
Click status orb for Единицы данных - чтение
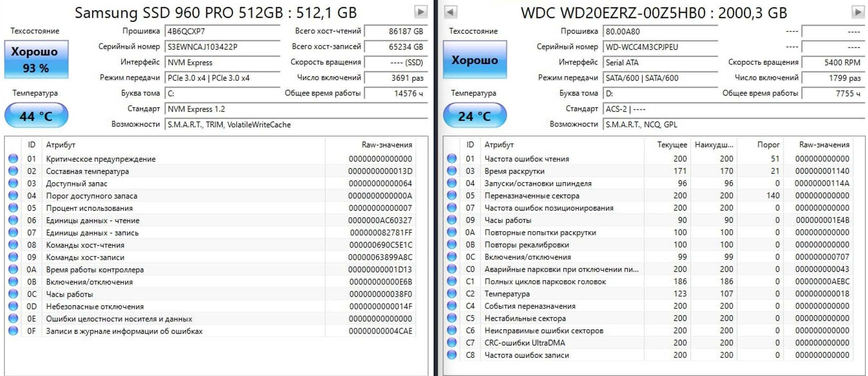coord(13,220)
